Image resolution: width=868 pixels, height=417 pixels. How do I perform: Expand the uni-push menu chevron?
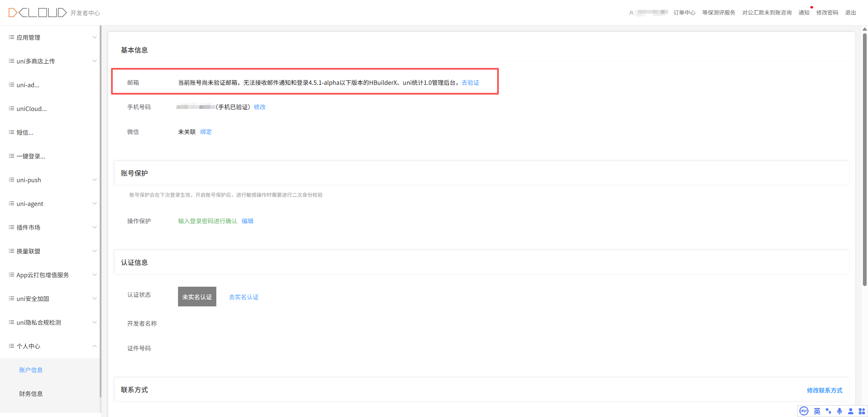pos(95,180)
